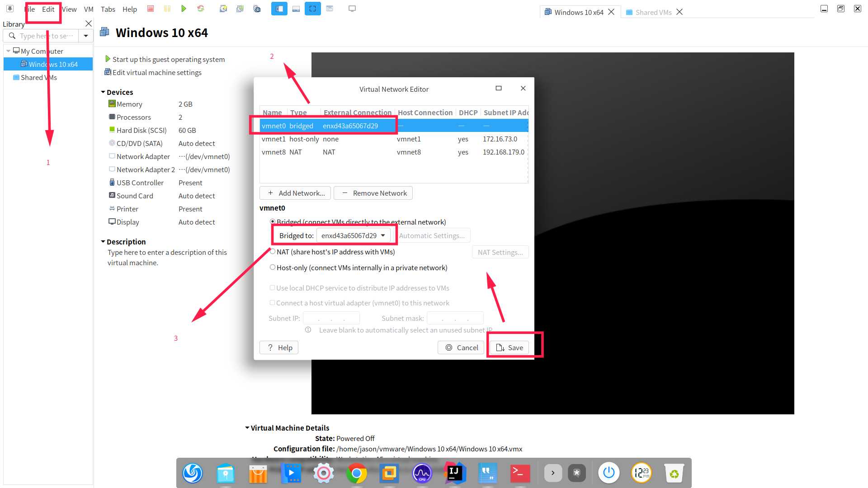868x488 pixels.
Task: Maximize the Virtual Network Editor dialog
Action: click(499, 88)
